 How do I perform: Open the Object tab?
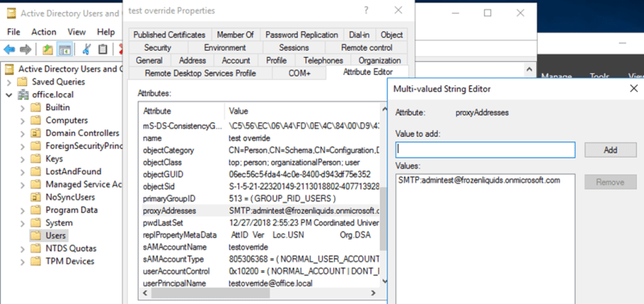(x=392, y=35)
